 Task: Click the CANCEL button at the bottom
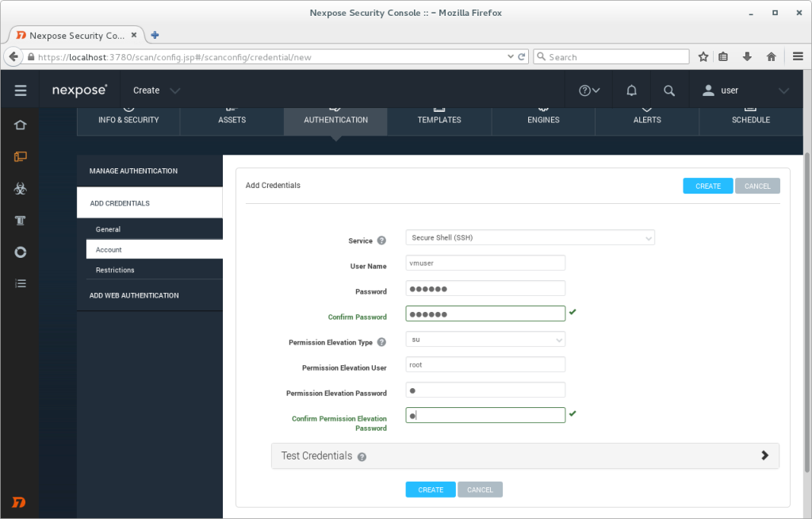coord(480,489)
